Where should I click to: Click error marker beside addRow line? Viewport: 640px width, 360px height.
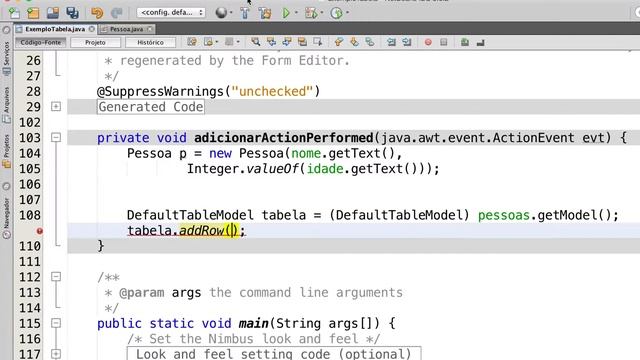[40, 231]
